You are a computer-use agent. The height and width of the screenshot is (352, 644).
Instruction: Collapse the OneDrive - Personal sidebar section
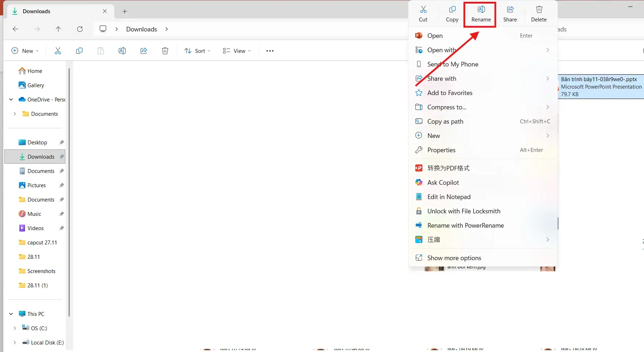point(10,99)
